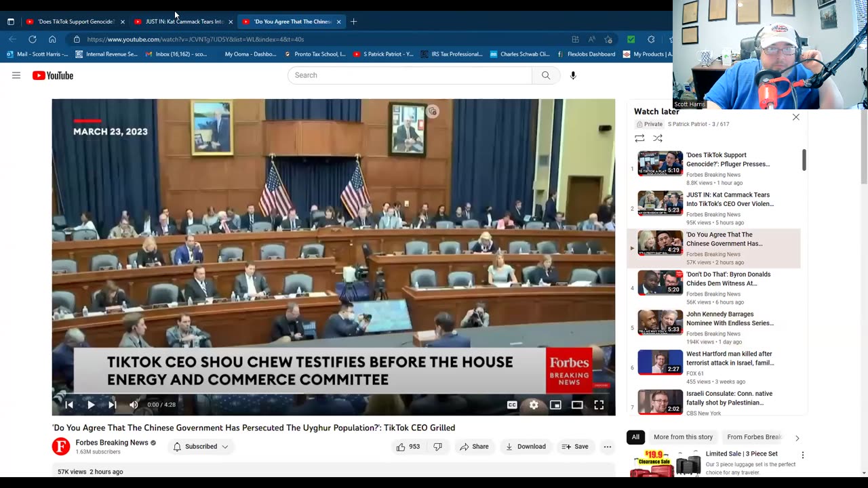Image resolution: width=868 pixels, height=488 pixels.
Task: Toggle closed captions on the player
Action: 512,405
